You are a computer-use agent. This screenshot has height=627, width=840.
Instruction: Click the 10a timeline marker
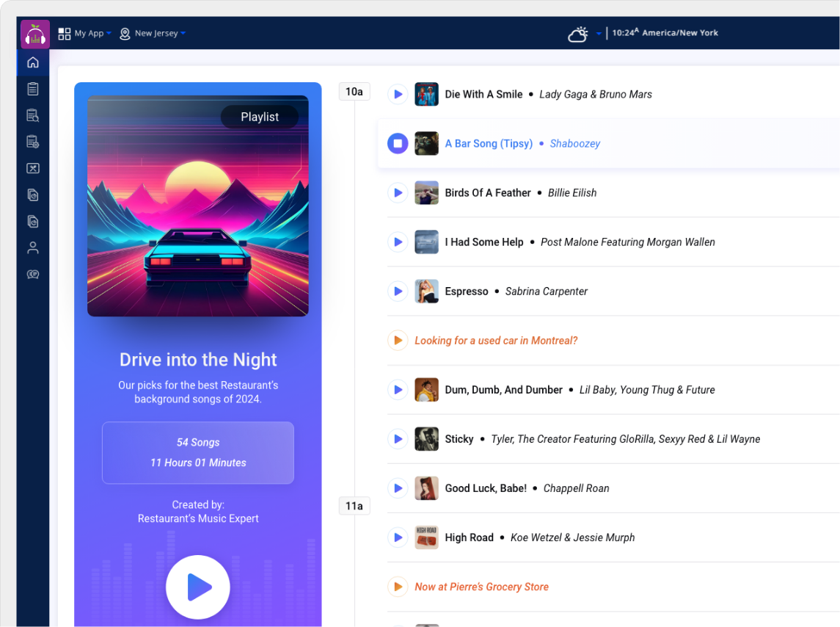(x=354, y=91)
